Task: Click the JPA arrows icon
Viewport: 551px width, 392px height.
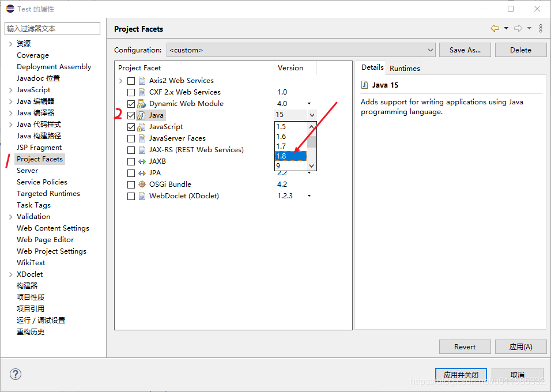Action: [x=142, y=173]
